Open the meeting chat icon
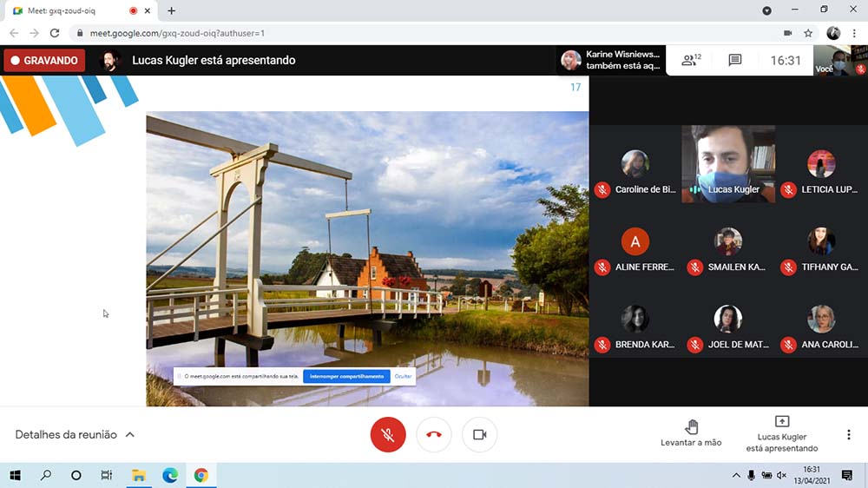Screen dimensions: 868x488 coord(735,60)
